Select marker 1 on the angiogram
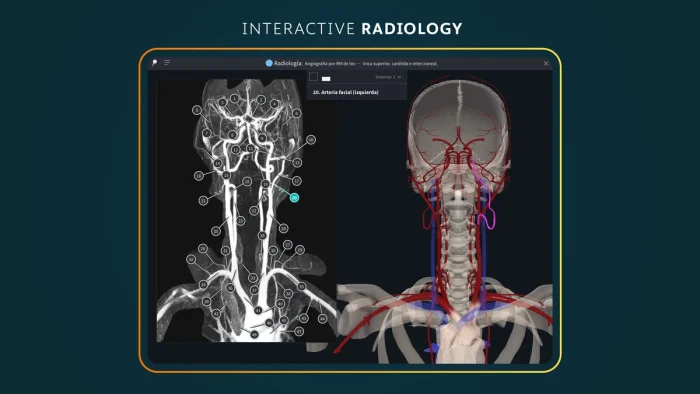700x394 pixels. click(x=234, y=99)
